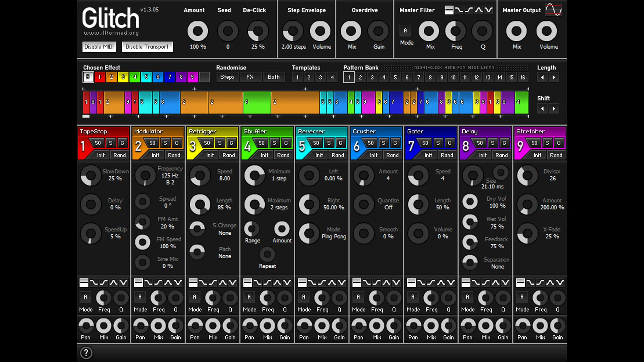644x362 pixels.
Task: Click the wide green 4 sequencer block
Action: pos(257,103)
